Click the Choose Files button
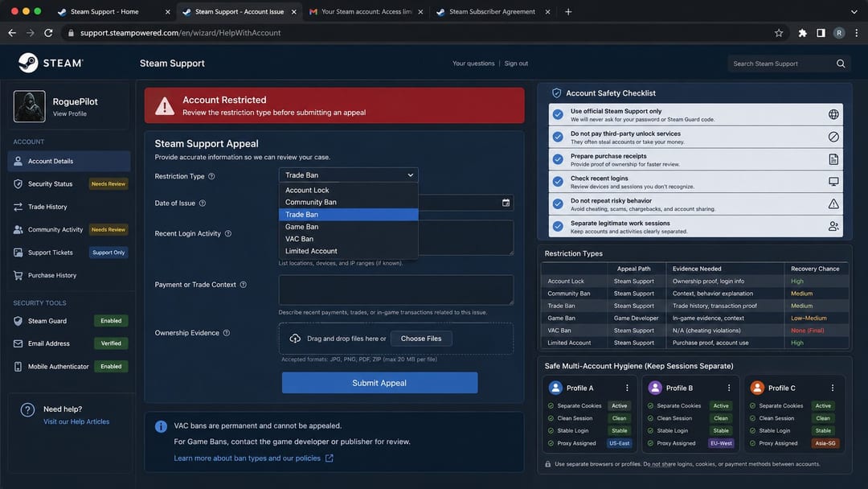This screenshot has width=868, height=489. [420, 339]
